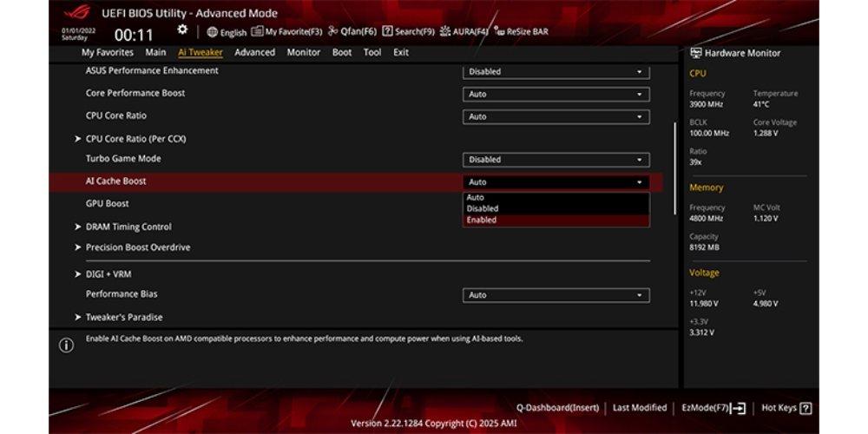The image size is (868, 434).
Task: Open the Exit tab
Action: click(x=401, y=52)
